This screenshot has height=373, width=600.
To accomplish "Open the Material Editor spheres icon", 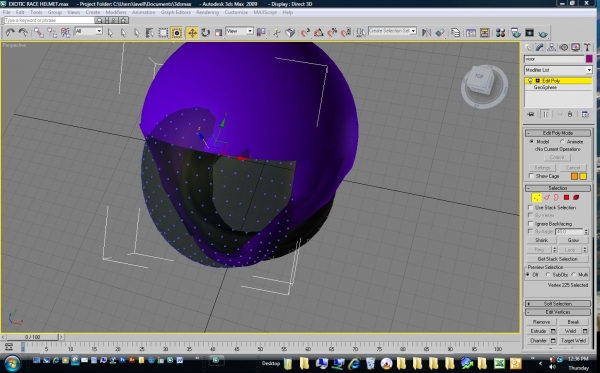I will coord(500,33).
